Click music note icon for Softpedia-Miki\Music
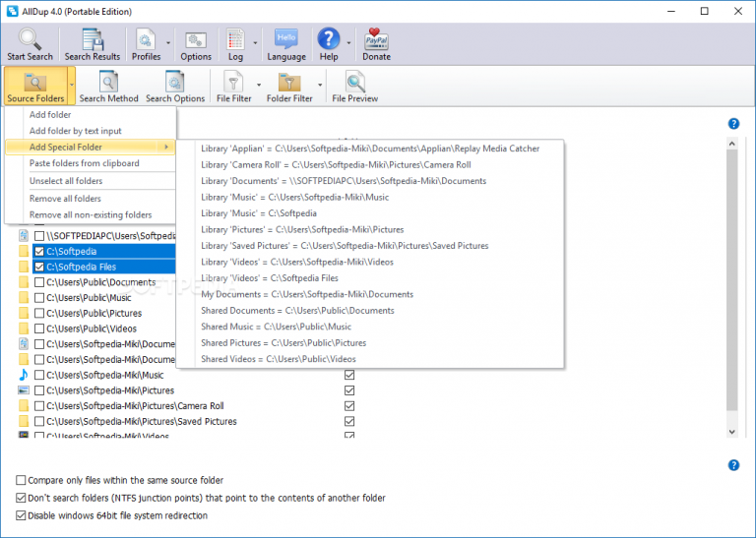The width and height of the screenshot is (756, 538). pyautogui.click(x=24, y=375)
